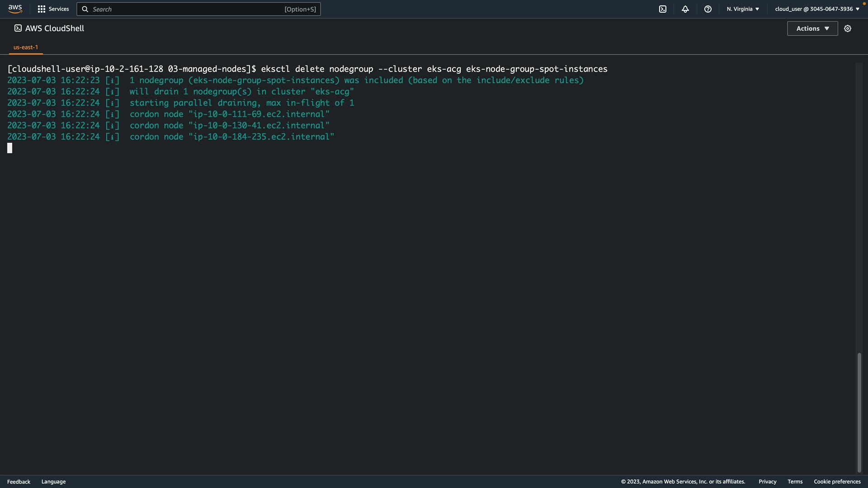This screenshot has height=488, width=868.
Task: Click the AWS logo home icon
Action: (15, 9)
